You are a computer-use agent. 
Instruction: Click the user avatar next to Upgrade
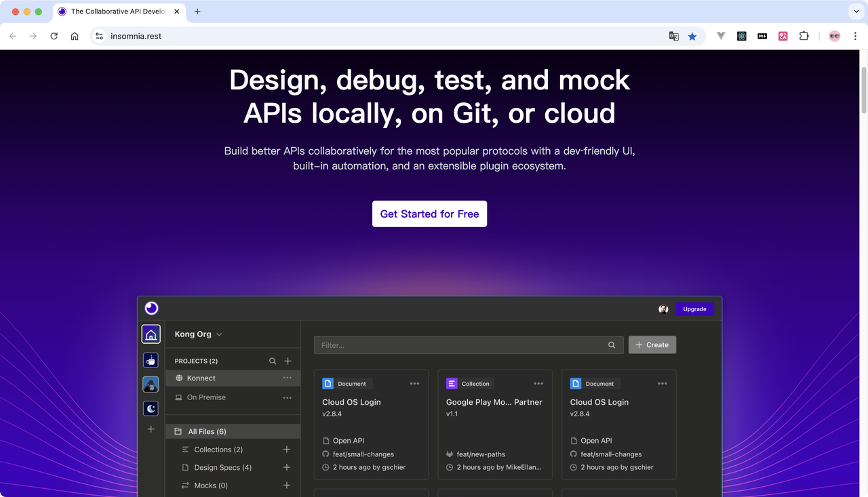tap(663, 309)
